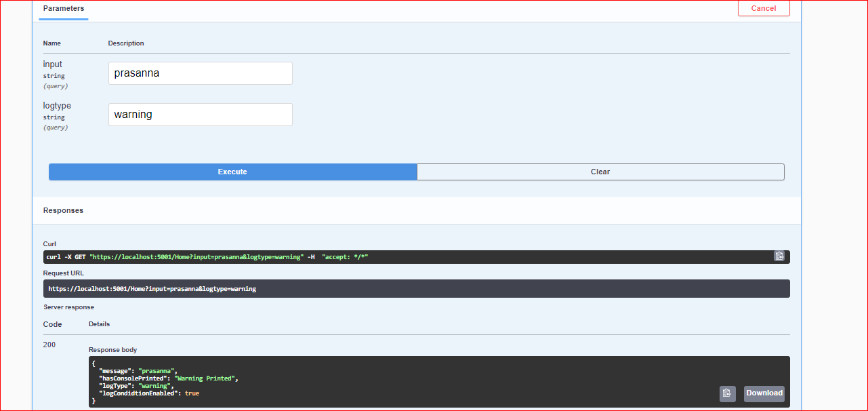
Task: Click the clipboard icon in the Curl bar
Action: coord(779,256)
